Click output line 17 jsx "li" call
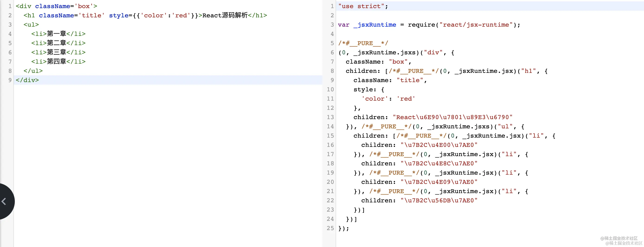Screen dimensions: 644x247 (x=441, y=154)
